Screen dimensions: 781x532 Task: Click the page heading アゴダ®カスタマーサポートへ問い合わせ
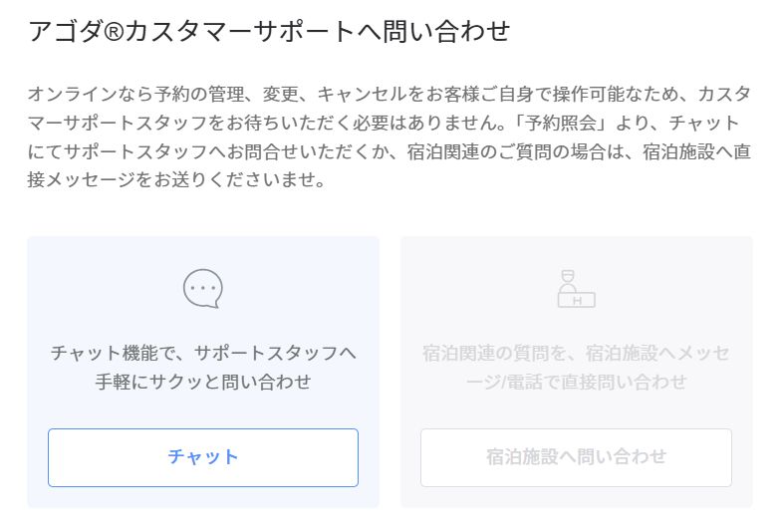(x=268, y=32)
